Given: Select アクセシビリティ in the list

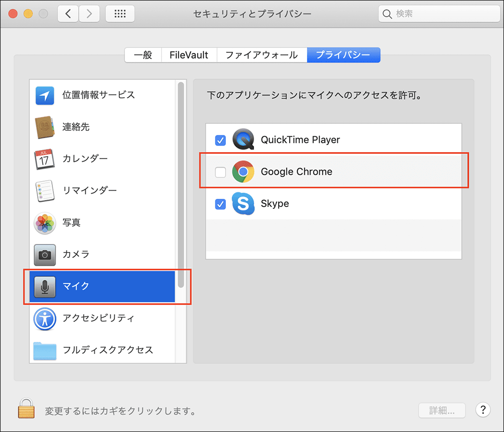Looking at the screenshot, I should 102,319.
